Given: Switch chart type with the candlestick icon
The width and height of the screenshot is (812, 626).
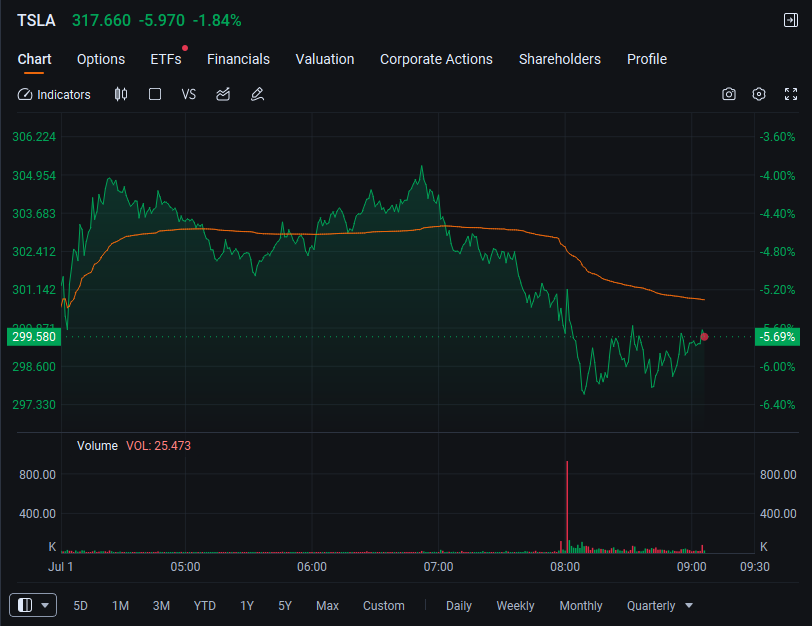Looking at the screenshot, I should pyautogui.click(x=121, y=94).
